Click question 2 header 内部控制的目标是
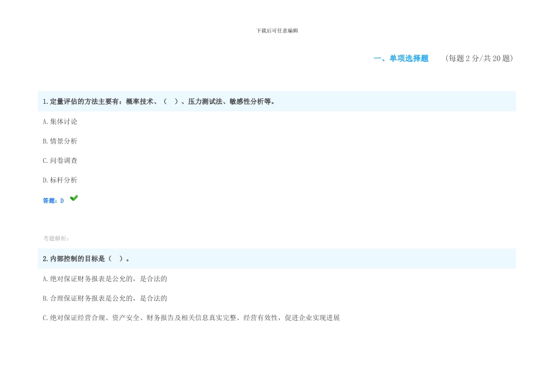This screenshot has width=554, height=392. pyautogui.click(x=276, y=258)
